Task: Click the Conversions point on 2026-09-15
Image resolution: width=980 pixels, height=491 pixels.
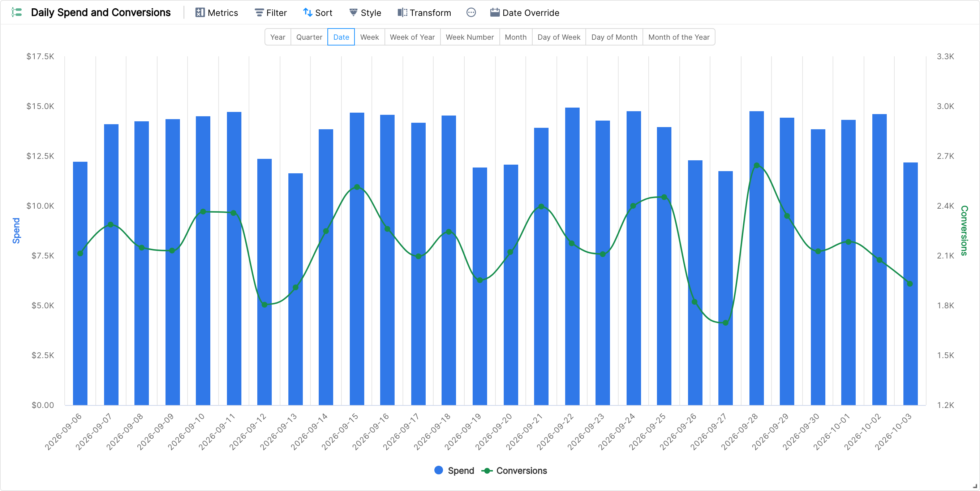Action: click(357, 187)
